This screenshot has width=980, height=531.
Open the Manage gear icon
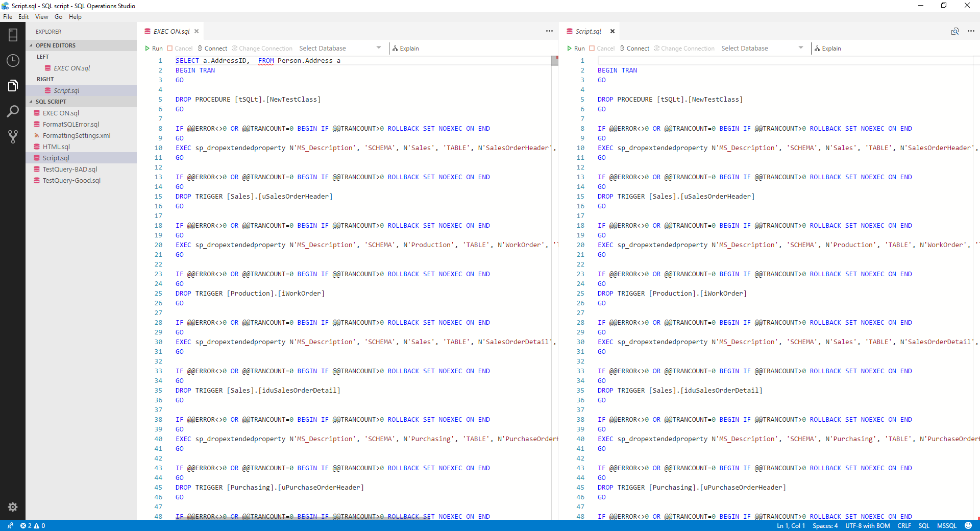coord(13,506)
